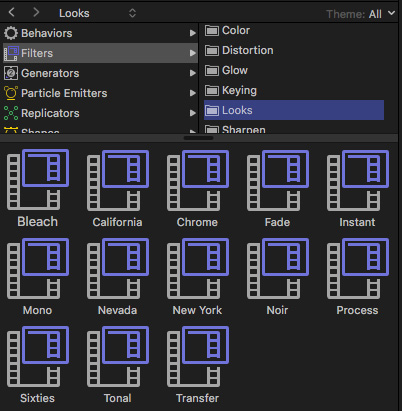Expand Behaviors with its arrow

pyautogui.click(x=192, y=33)
